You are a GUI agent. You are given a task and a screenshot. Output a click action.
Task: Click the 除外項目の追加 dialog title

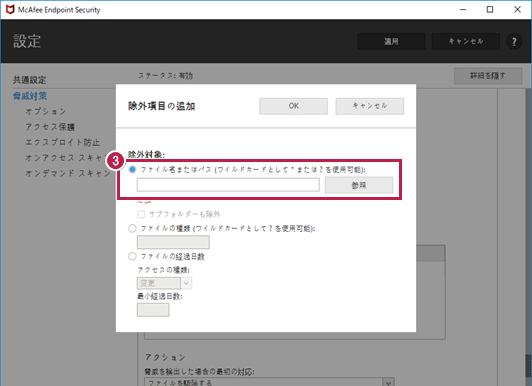point(162,106)
